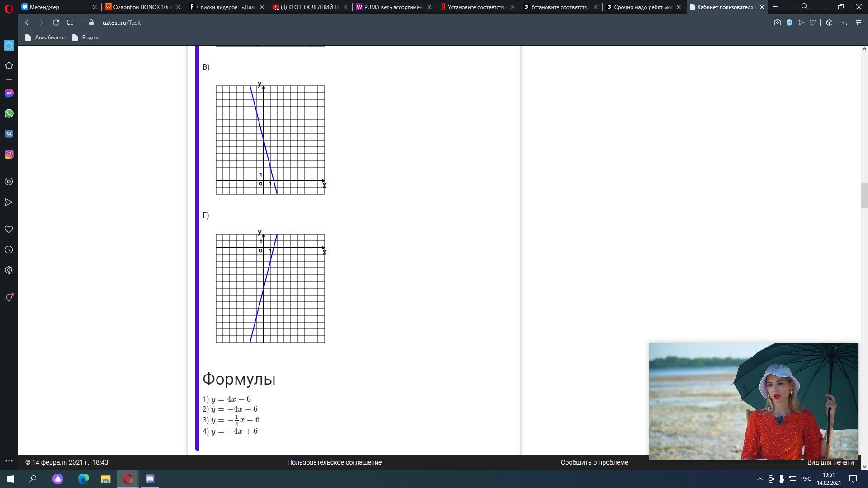Open the lightbulb tips icon in the sidebar
The height and width of the screenshot is (488, 868).
click(x=9, y=298)
